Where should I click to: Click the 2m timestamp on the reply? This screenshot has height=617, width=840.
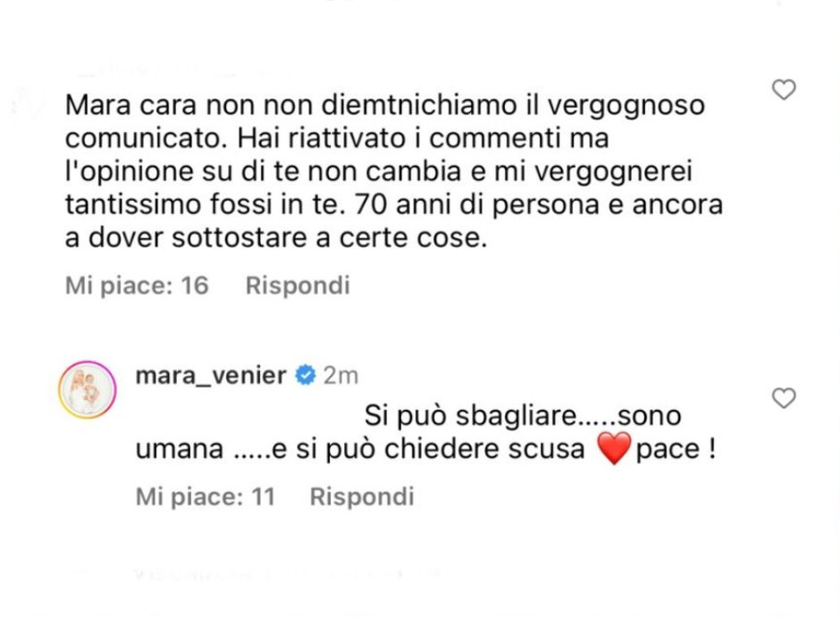point(340,375)
